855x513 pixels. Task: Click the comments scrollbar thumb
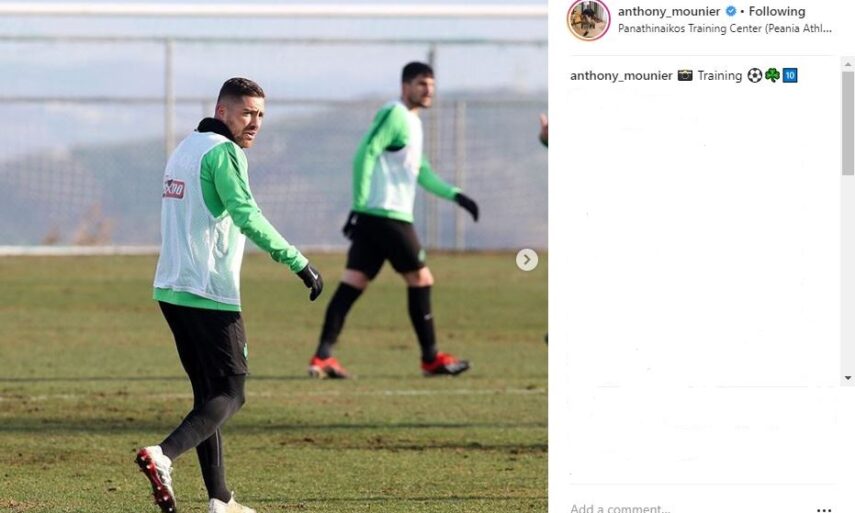click(x=848, y=123)
